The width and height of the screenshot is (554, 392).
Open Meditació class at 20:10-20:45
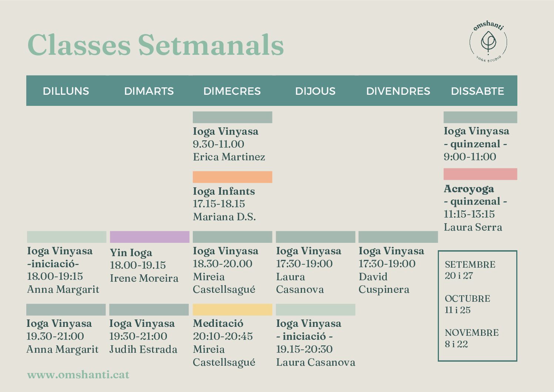[224, 342]
